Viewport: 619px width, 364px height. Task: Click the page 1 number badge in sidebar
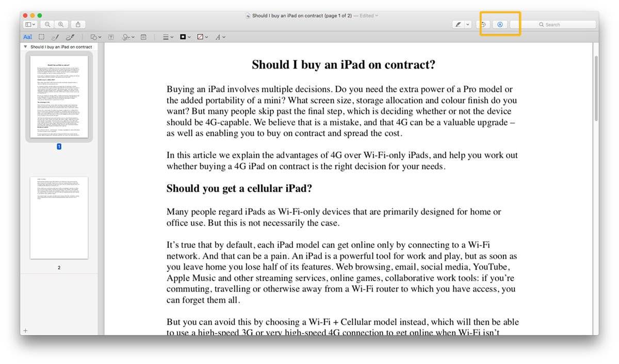click(59, 146)
